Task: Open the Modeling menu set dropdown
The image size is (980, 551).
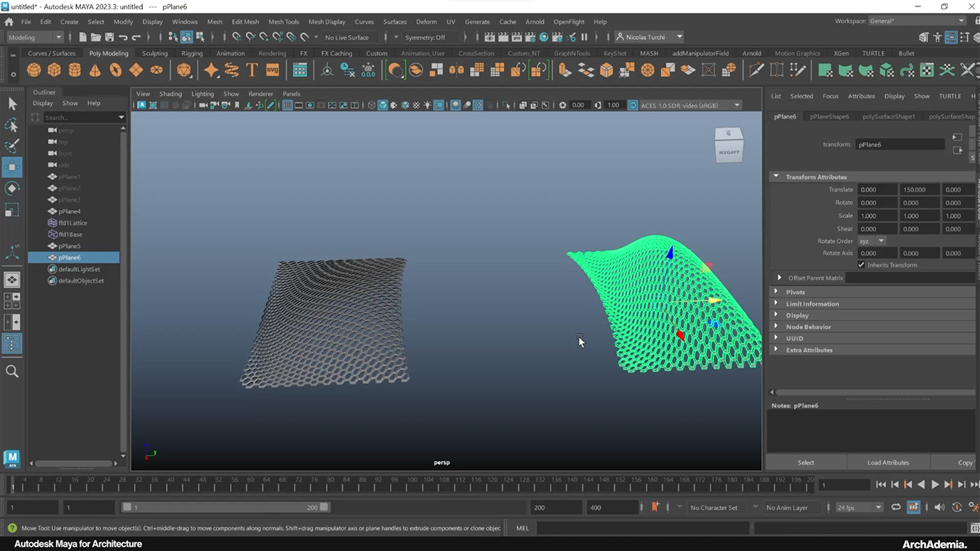Action: [35, 37]
